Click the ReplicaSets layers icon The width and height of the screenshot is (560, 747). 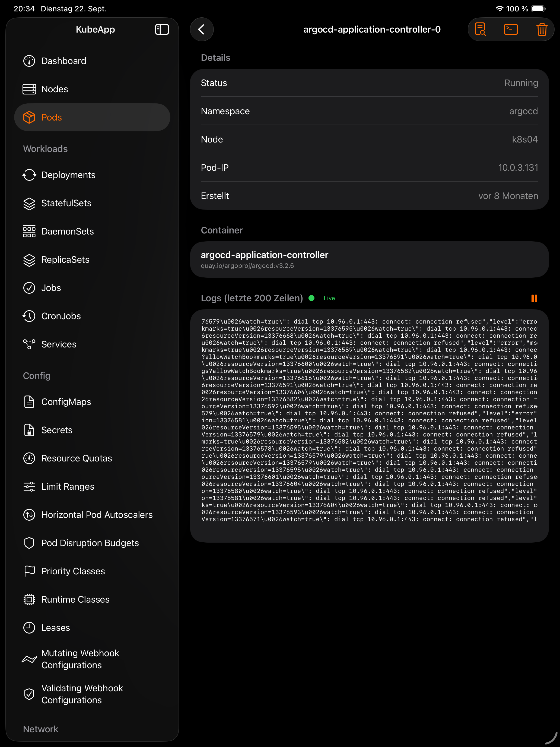pyautogui.click(x=29, y=260)
